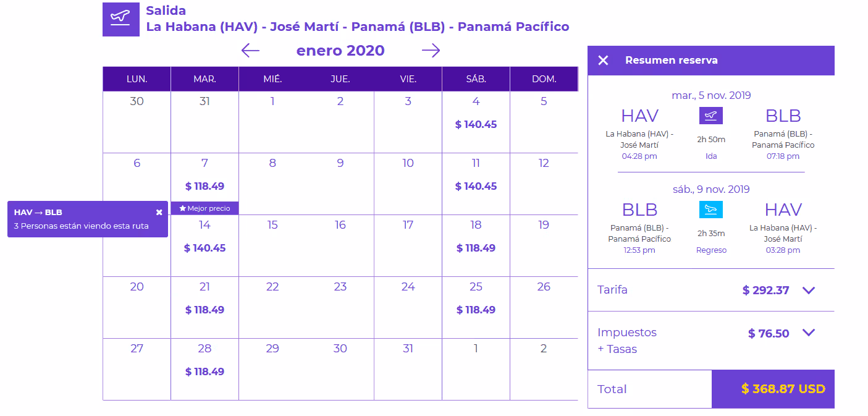
Task: Expand the Impuestos + Tasas details
Action: click(809, 333)
